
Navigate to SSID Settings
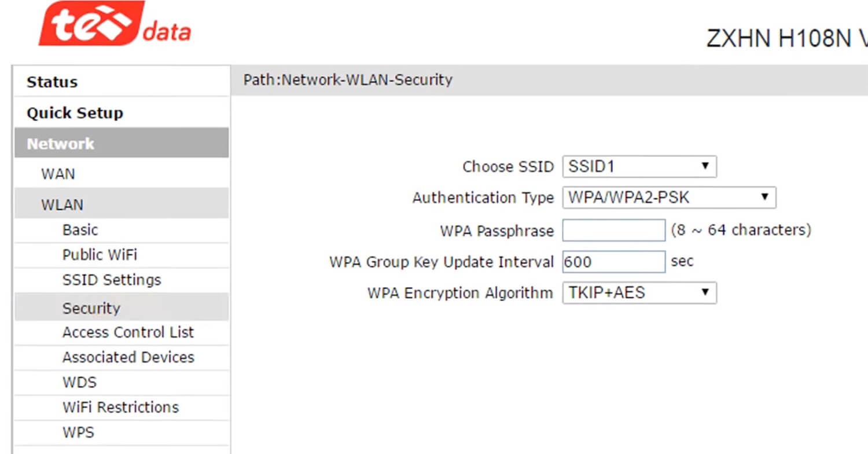point(112,280)
